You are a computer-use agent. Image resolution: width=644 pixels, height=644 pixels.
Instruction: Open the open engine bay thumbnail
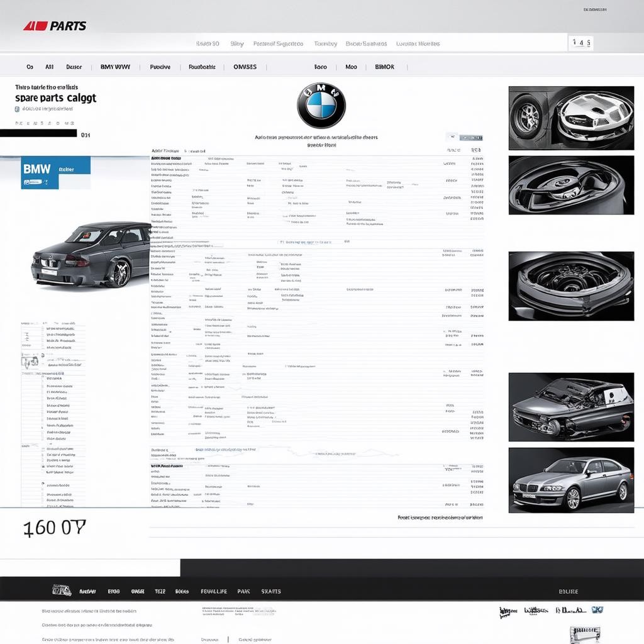(x=571, y=286)
